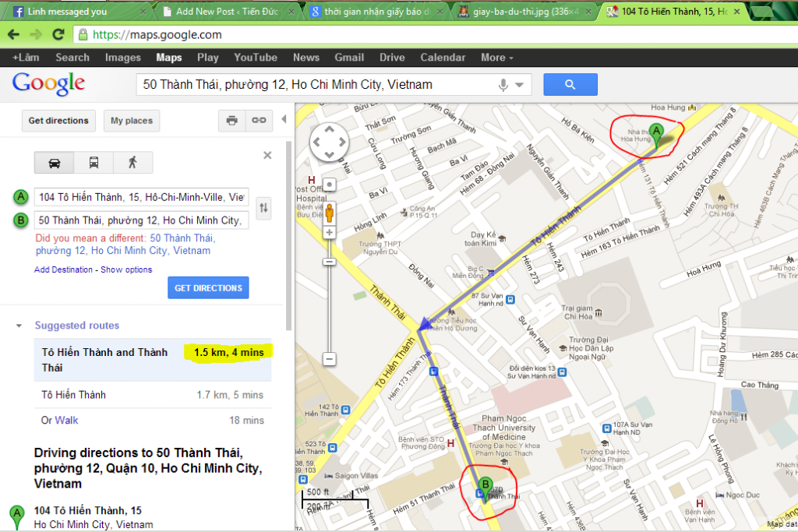Open the More menu dropdown

click(496, 58)
